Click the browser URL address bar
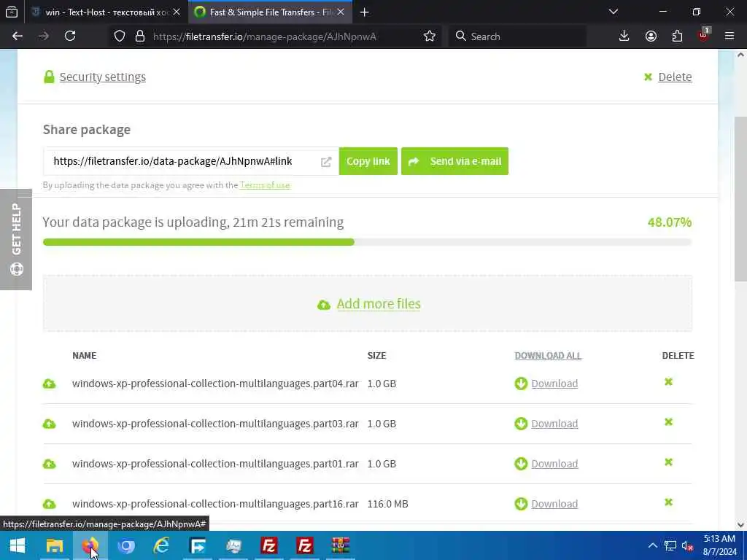This screenshot has width=747, height=560. click(274, 36)
